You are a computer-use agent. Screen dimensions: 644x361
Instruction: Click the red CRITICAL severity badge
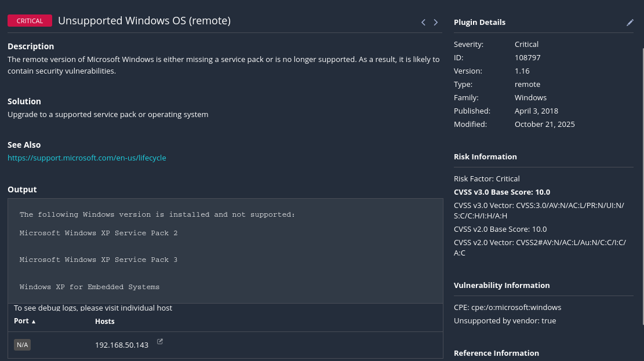tap(30, 21)
